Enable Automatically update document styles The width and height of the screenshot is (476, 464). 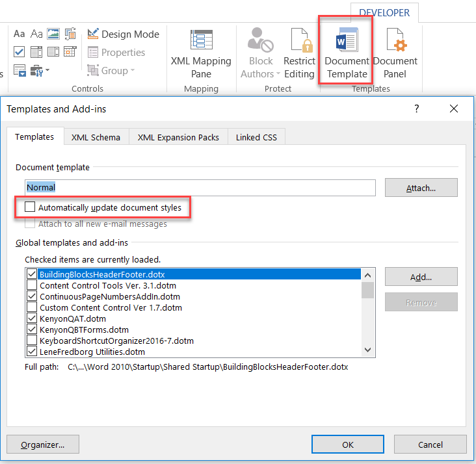pos(30,207)
